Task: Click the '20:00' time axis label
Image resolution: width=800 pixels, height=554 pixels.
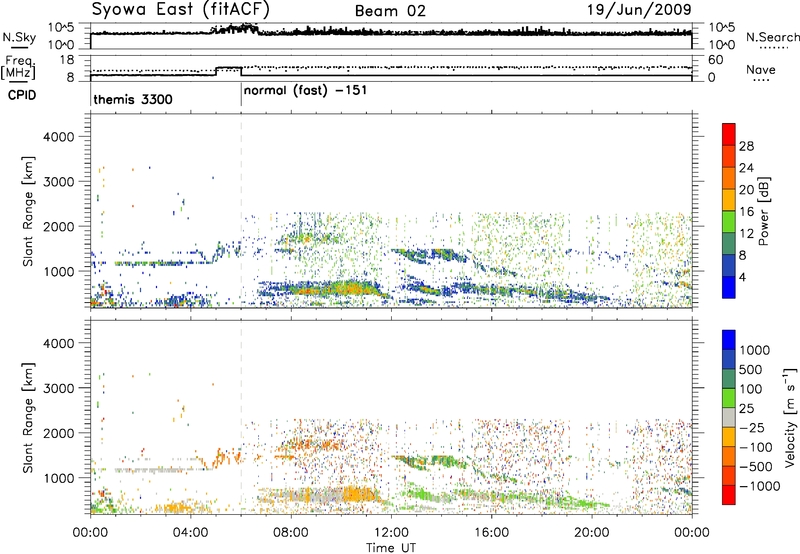Action: (592, 533)
